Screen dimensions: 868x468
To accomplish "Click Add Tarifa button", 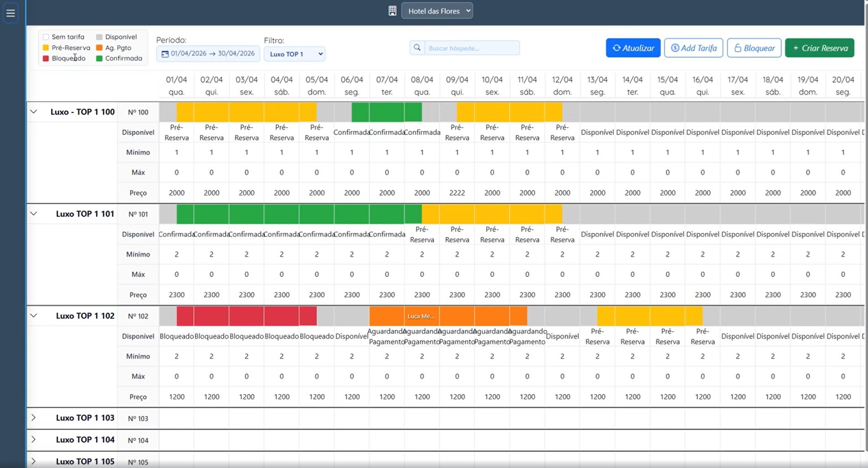I will click(693, 48).
